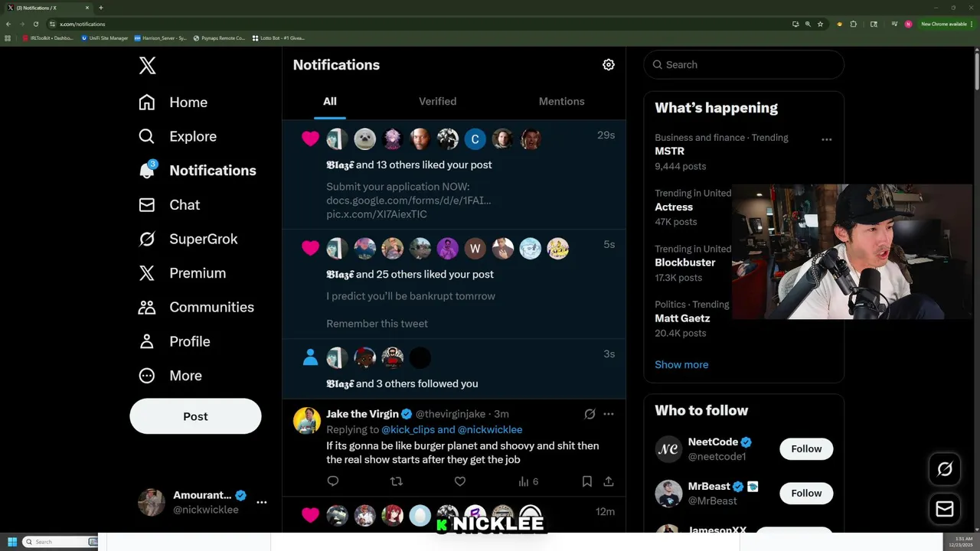980x551 pixels.
Task: Open site information icon in address bar
Action: point(52,24)
